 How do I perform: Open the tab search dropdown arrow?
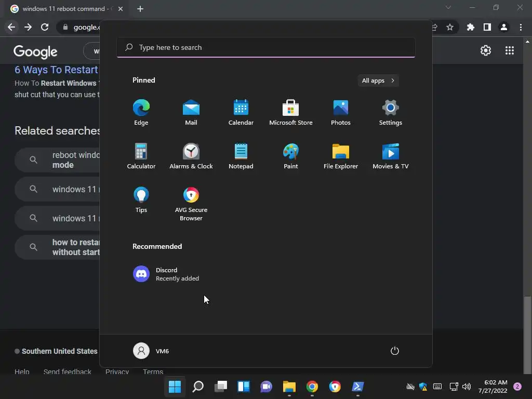click(x=448, y=7)
